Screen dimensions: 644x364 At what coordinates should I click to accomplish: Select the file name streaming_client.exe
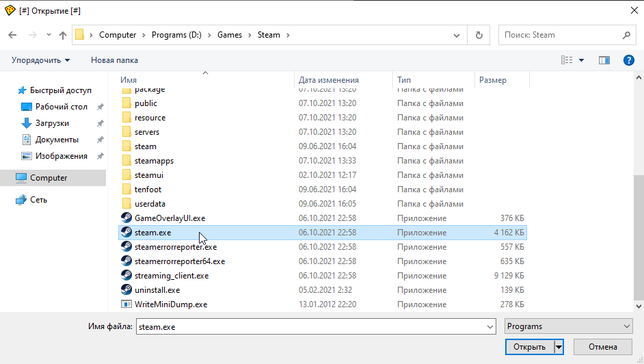[172, 276]
